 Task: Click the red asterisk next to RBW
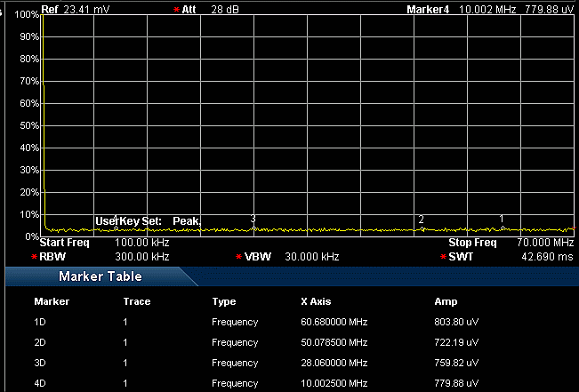34,257
